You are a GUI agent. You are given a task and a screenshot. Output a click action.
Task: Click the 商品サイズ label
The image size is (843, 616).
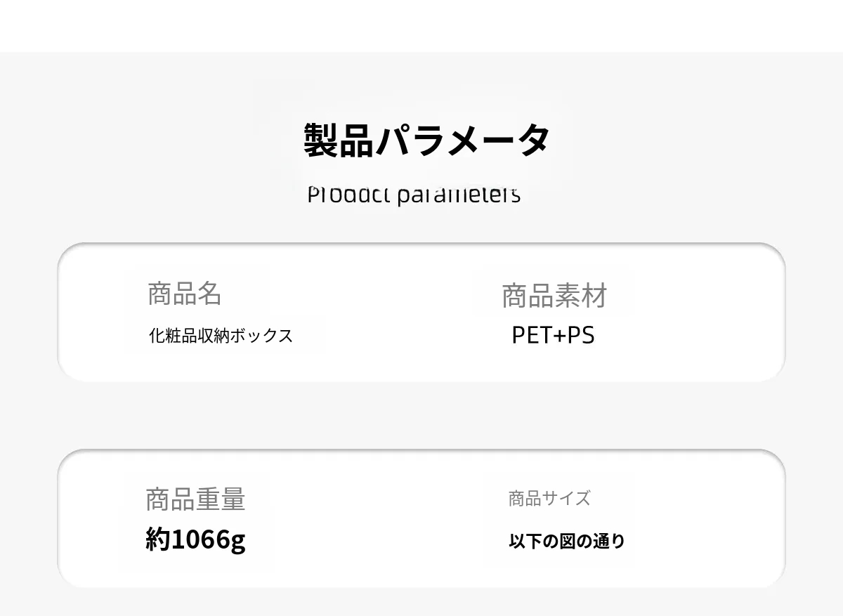[x=549, y=499]
